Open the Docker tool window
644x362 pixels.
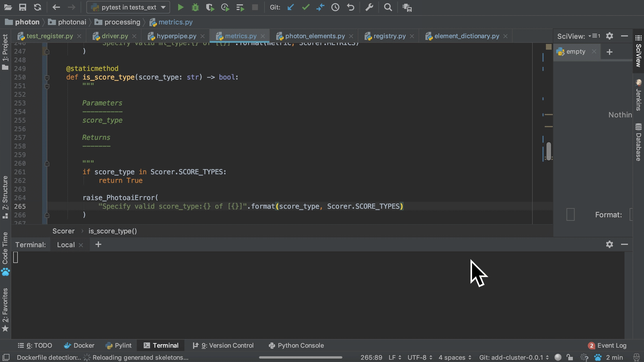point(79,345)
